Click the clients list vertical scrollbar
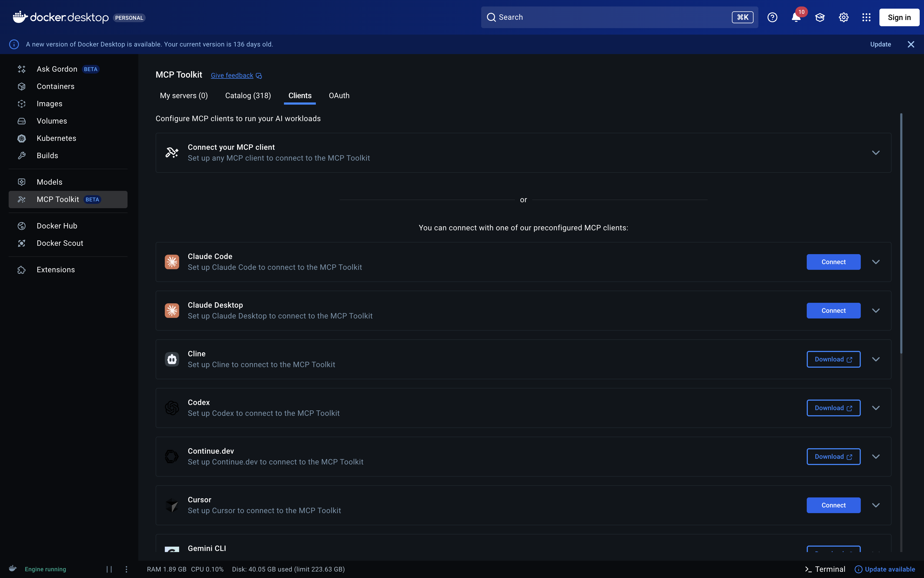This screenshot has width=924, height=578. [902, 233]
